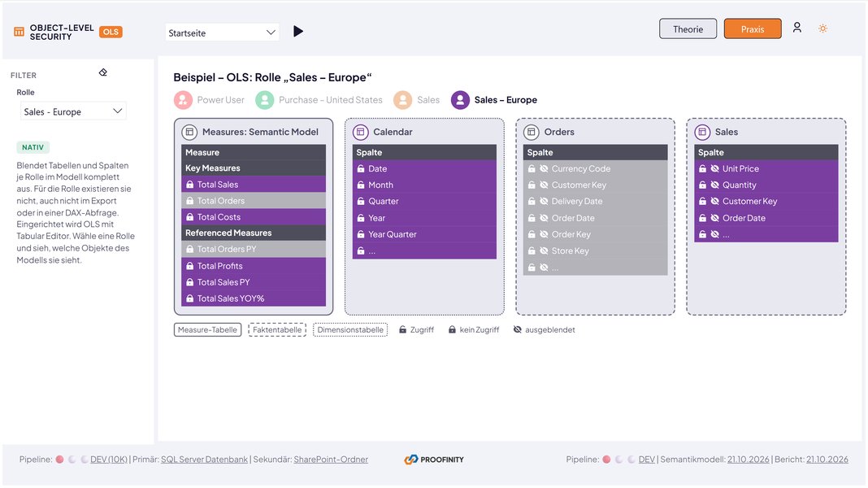The height and width of the screenshot is (488, 868).
Task: Switch to the Theorie tab
Action: [x=688, y=28]
